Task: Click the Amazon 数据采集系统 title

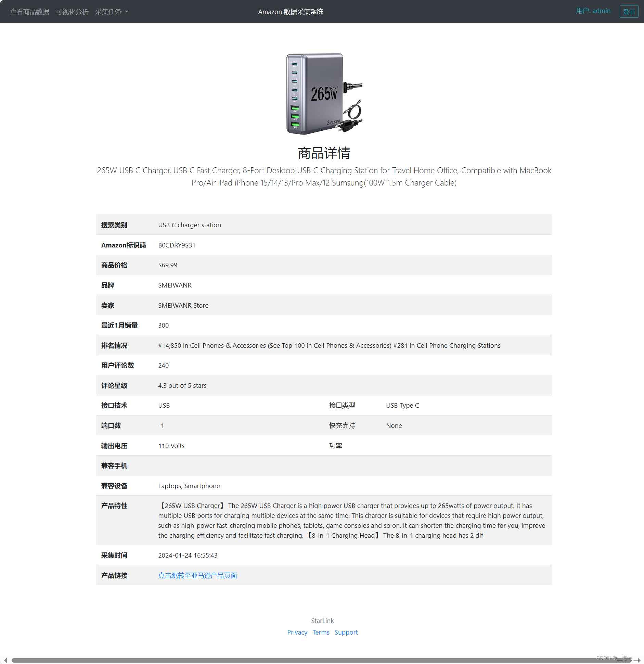Action: click(x=291, y=12)
